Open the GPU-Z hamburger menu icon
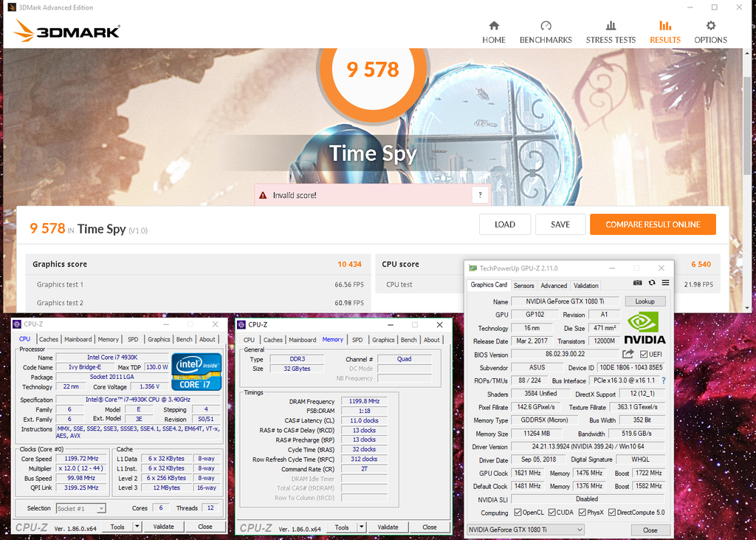 click(665, 283)
